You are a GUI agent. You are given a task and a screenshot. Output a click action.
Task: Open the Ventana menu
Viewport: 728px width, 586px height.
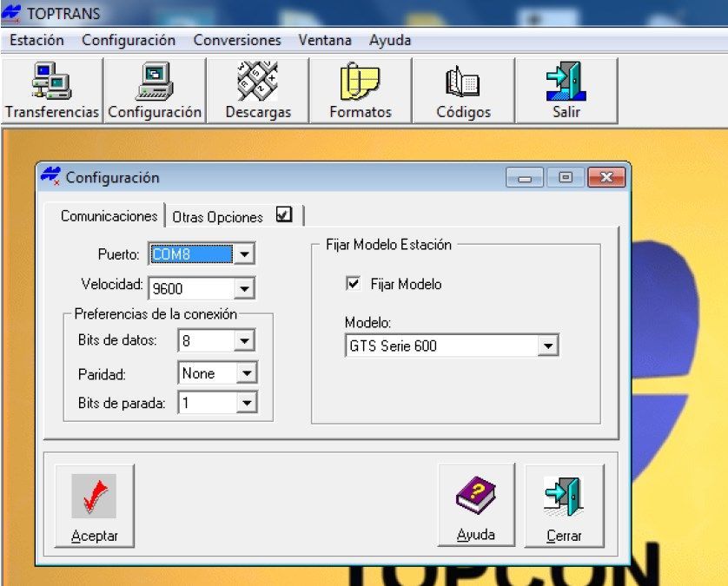325,40
